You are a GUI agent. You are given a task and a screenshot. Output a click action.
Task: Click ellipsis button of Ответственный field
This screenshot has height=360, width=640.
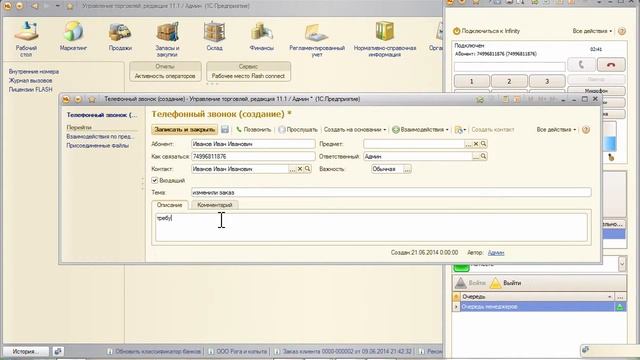pos(476,156)
